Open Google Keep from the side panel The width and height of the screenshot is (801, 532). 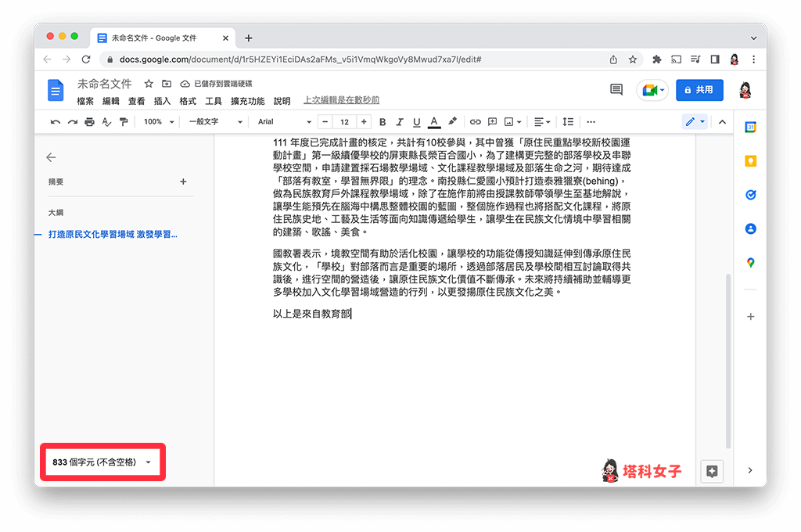click(x=750, y=160)
